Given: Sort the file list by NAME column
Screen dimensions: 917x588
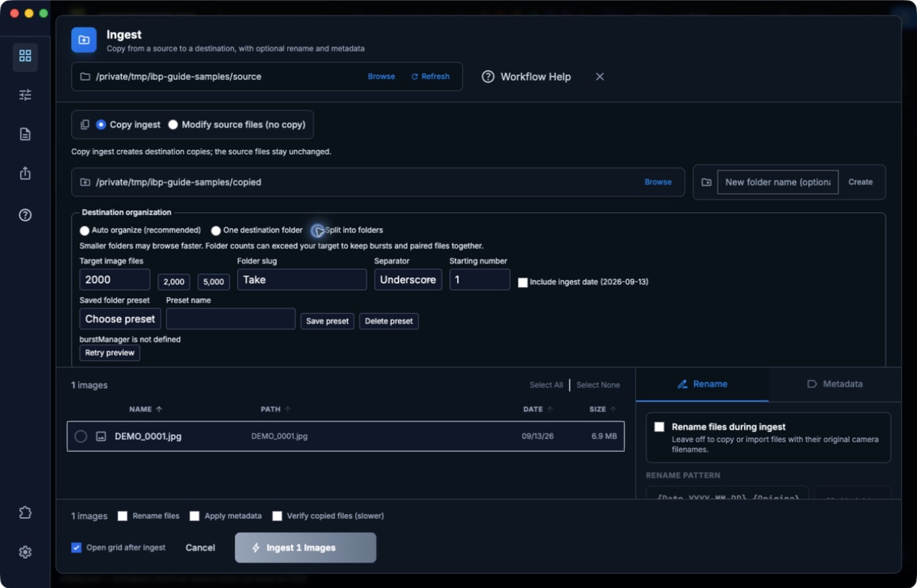Looking at the screenshot, I should coord(145,410).
